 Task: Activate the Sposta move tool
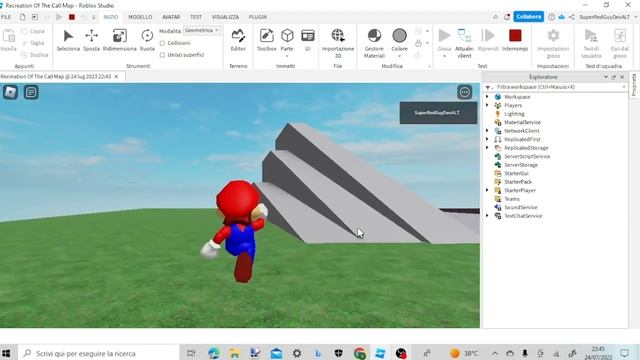(x=91, y=40)
